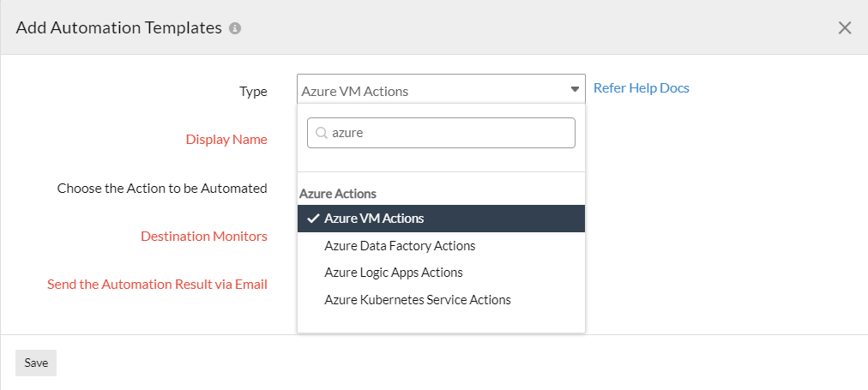Image resolution: width=868 pixels, height=390 pixels.
Task: Close the Add Automation Templates dialog
Action: [844, 27]
